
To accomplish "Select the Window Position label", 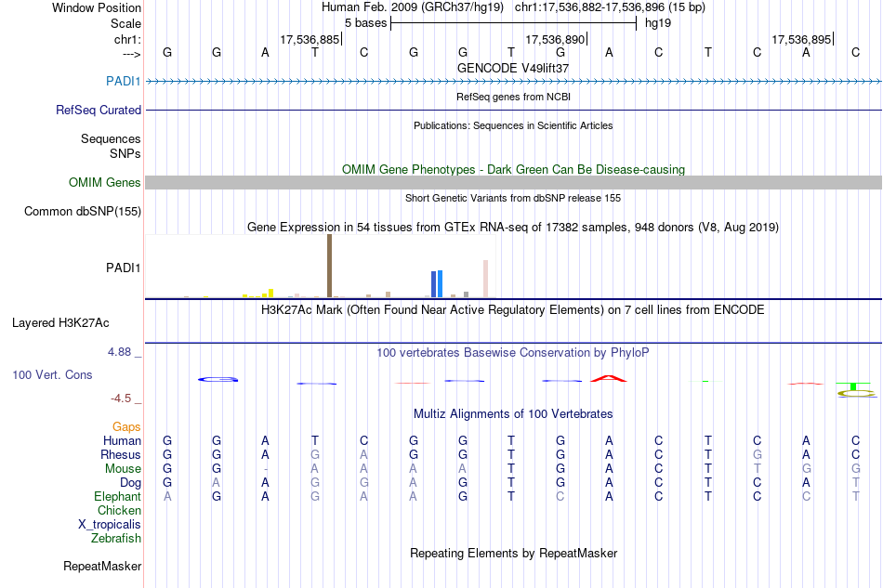I will tap(97, 7).
